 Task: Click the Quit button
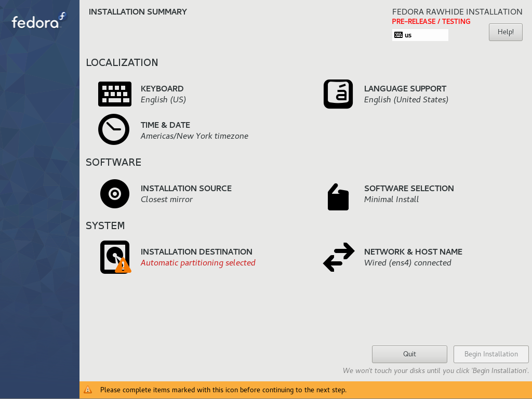click(x=409, y=354)
